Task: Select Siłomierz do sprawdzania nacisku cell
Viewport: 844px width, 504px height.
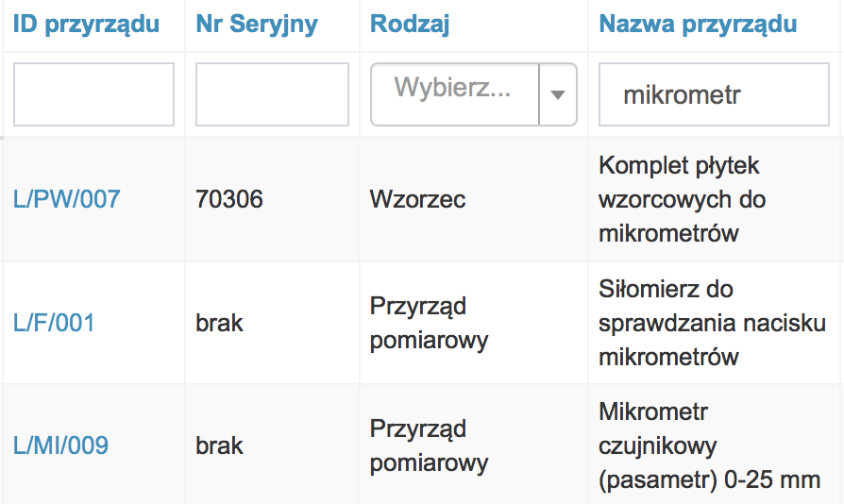Action: 712,324
